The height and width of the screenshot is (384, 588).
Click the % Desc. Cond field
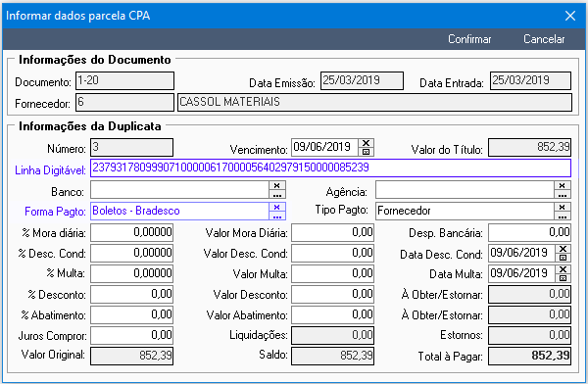pyautogui.click(x=131, y=253)
